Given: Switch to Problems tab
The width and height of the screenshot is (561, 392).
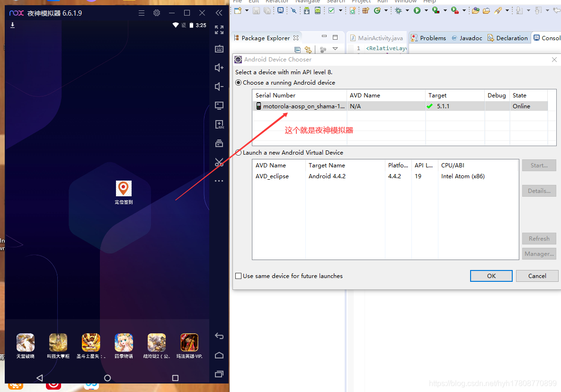Looking at the screenshot, I should [x=428, y=38].
